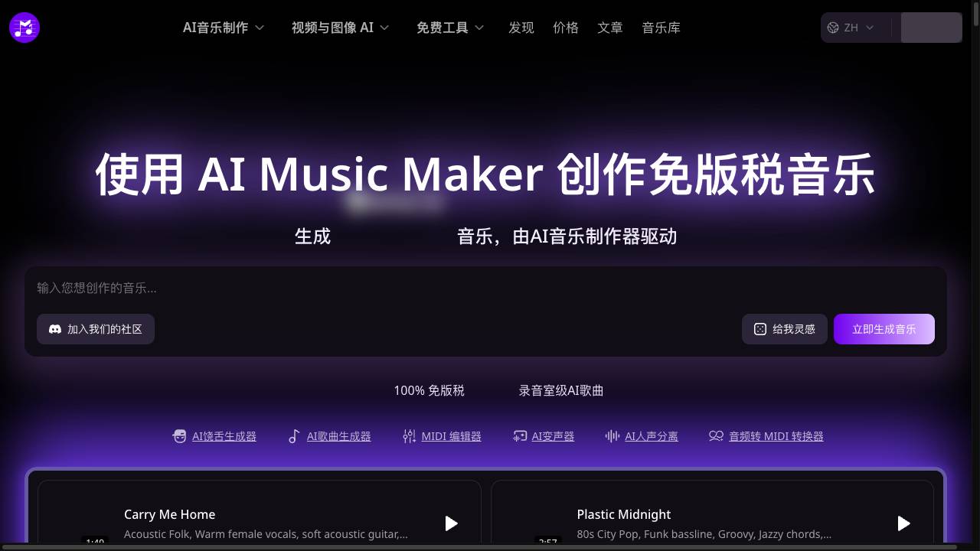The height and width of the screenshot is (551, 980).
Task: Click the music note icon beside AI歌曲生成器
Action: click(294, 436)
